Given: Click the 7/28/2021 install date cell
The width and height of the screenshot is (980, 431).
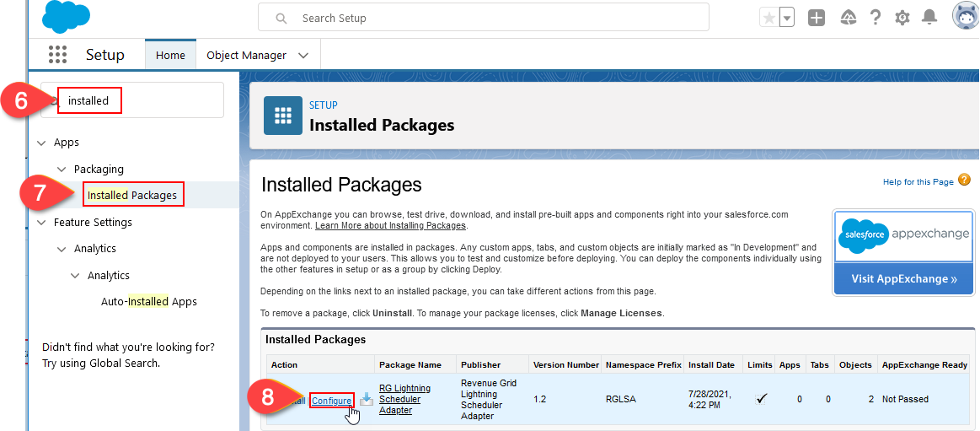Looking at the screenshot, I should [x=712, y=399].
